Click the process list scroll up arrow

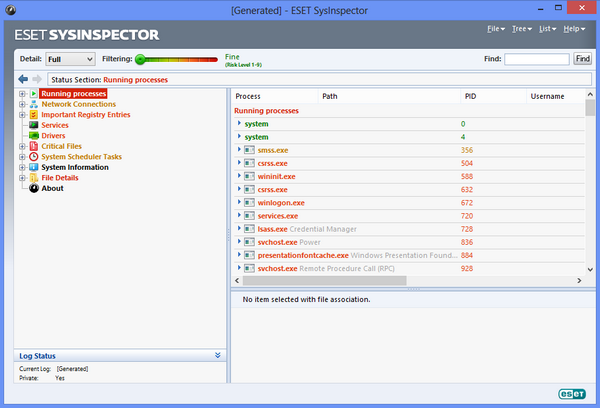point(590,94)
